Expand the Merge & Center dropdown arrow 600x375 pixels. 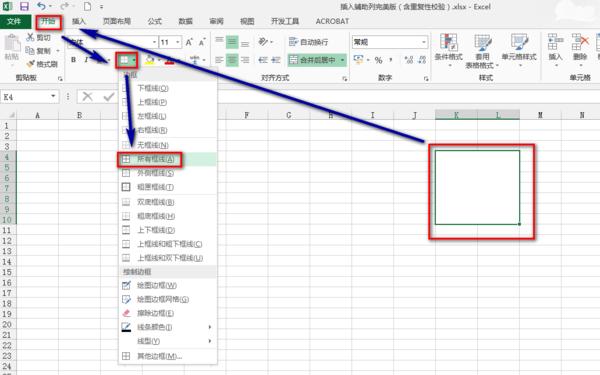(342, 60)
